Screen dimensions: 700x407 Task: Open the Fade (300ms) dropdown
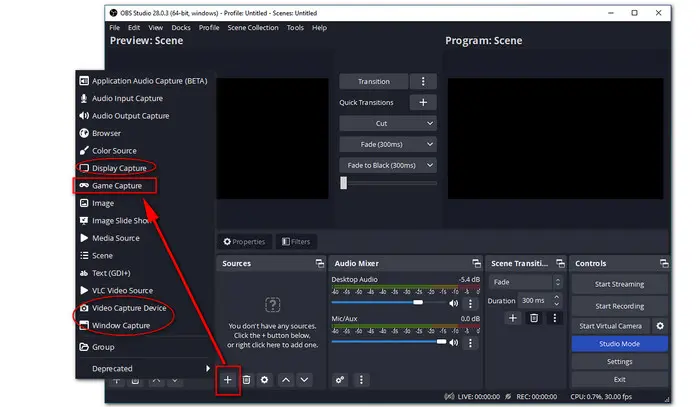[x=388, y=144]
